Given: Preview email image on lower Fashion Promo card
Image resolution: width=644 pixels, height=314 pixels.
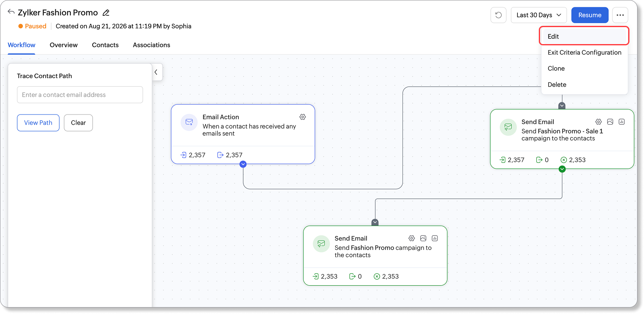Looking at the screenshot, I should 424,238.
